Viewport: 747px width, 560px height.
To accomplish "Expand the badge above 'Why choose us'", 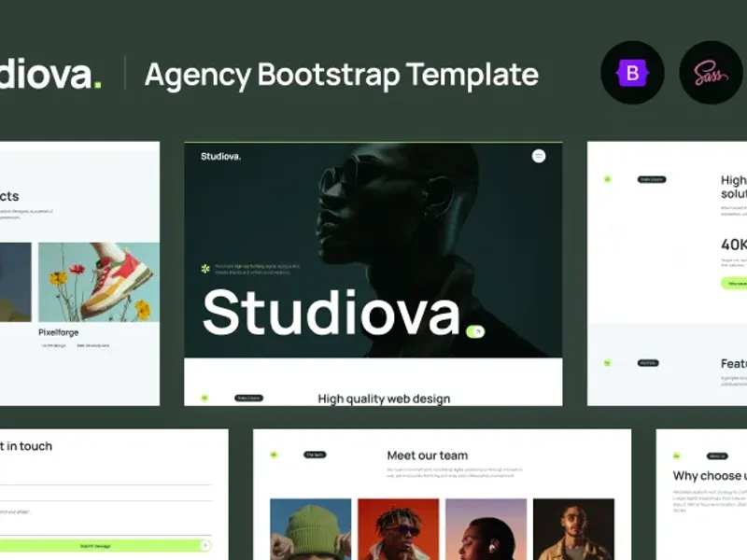I will point(717,456).
